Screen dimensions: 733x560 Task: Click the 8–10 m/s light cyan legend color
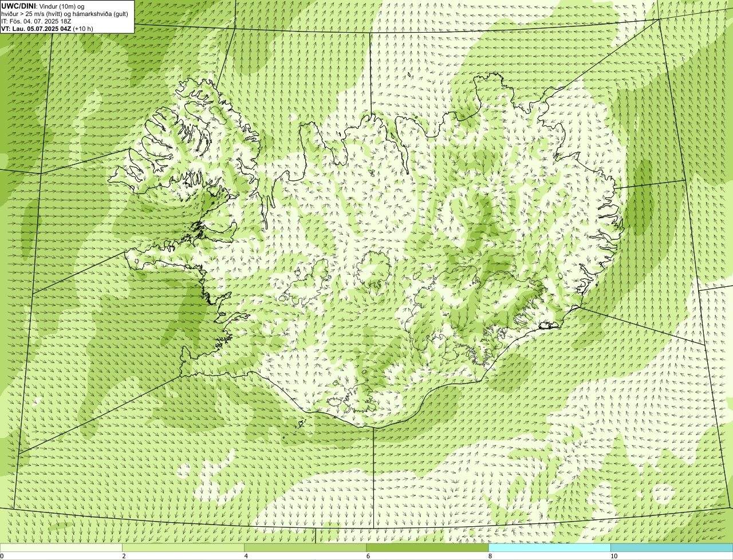pyautogui.click(x=550, y=547)
